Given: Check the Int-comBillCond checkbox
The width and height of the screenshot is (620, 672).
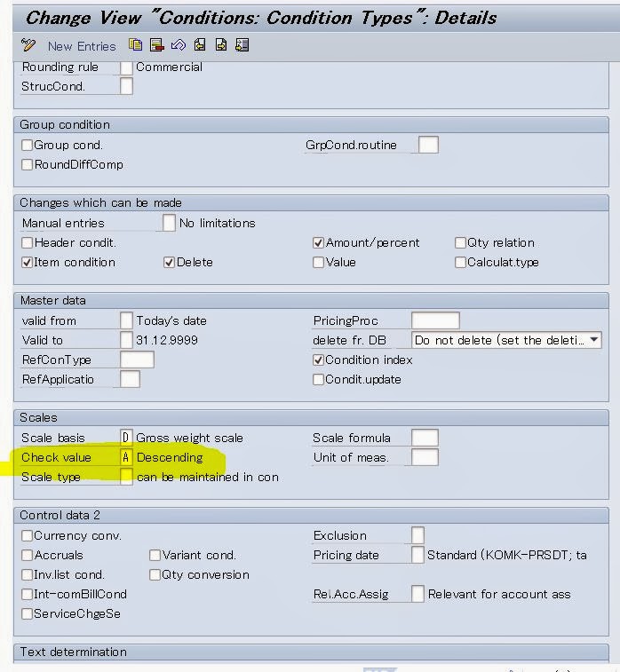Looking at the screenshot, I should [27, 595].
